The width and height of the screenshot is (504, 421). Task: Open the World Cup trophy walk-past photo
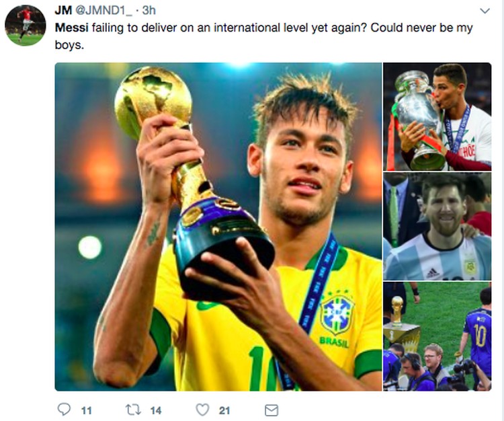pyautogui.click(x=437, y=336)
